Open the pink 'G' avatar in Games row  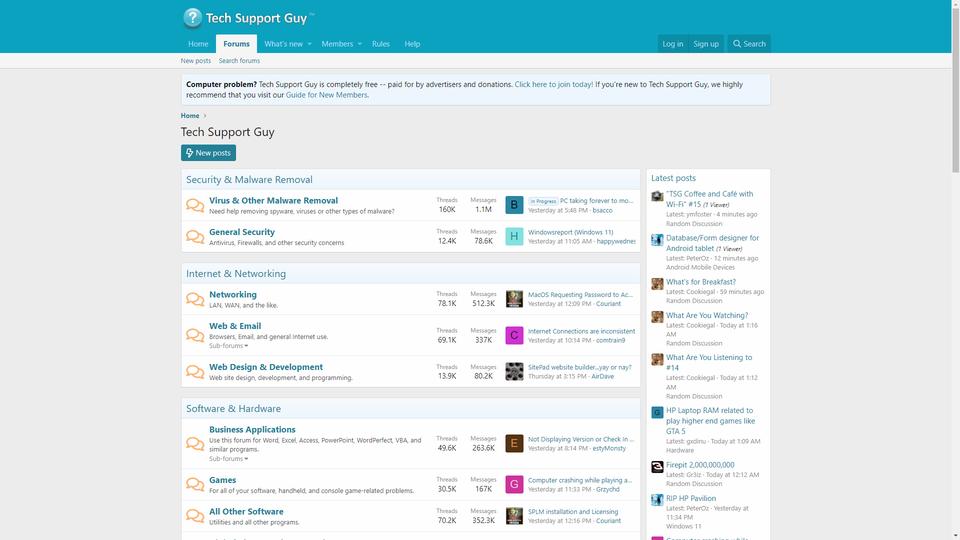[514, 484]
